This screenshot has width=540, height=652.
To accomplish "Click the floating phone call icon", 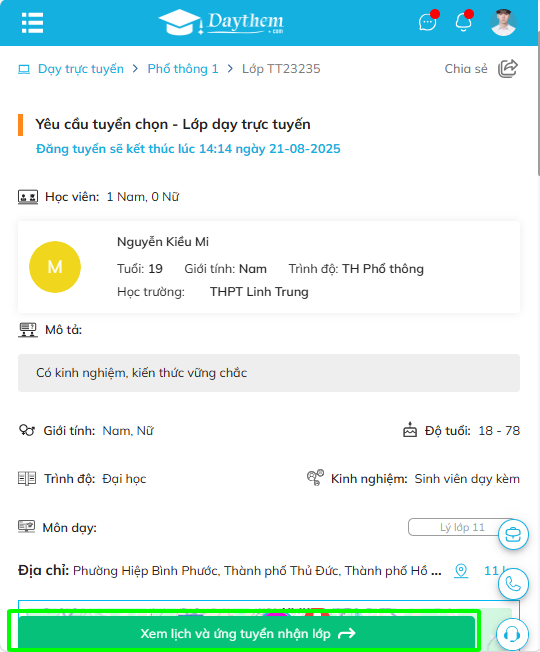I will (513, 584).
